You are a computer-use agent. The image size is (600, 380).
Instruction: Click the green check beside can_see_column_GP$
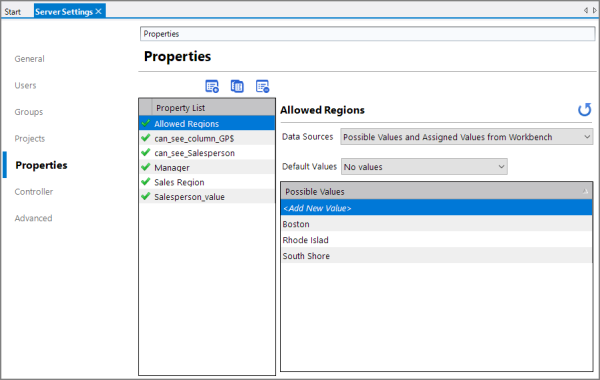(x=145, y=138)
